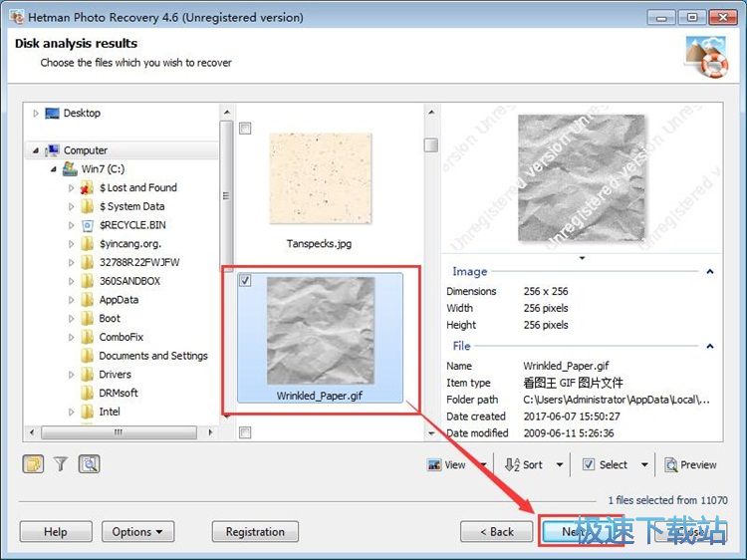The height and width of the screenshot is (560, 747).
Task: Open the Sort dropdown arrow
Action: [x=560, y=464]
